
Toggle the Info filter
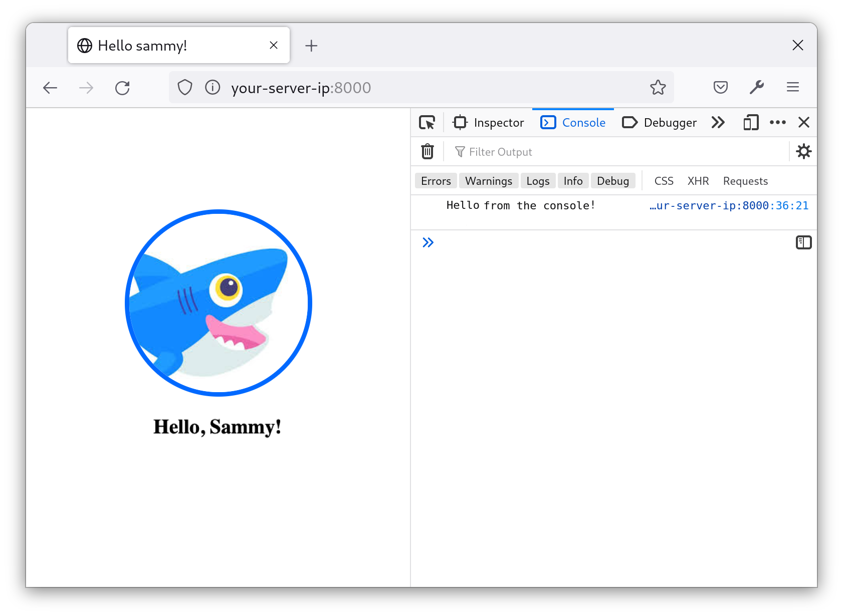[x=573, y=181]
